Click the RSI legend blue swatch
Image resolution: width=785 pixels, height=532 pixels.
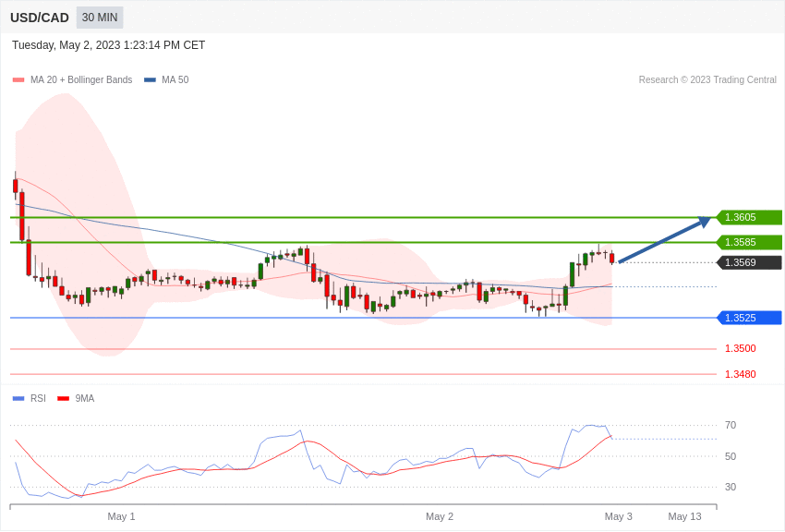(x=18, y=398)
